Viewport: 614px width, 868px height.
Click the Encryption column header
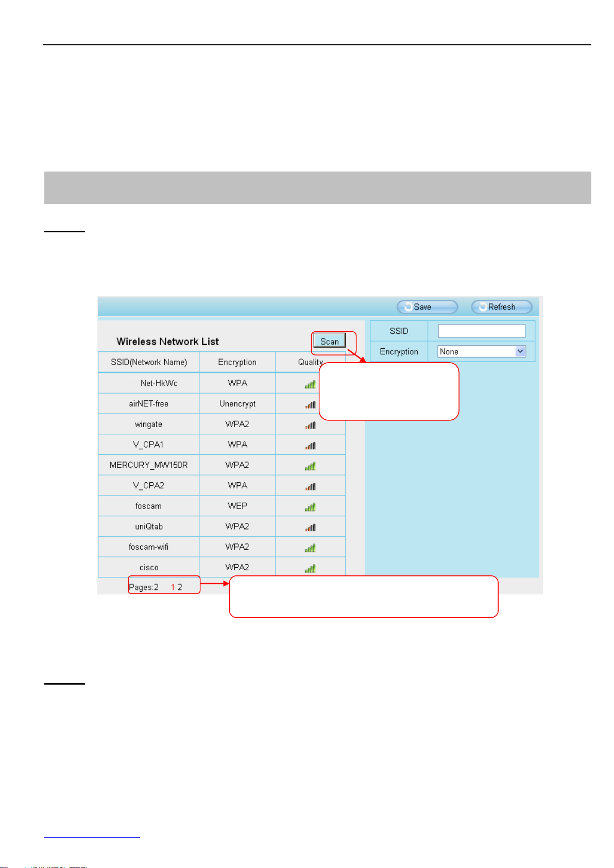tap(237, 362)
